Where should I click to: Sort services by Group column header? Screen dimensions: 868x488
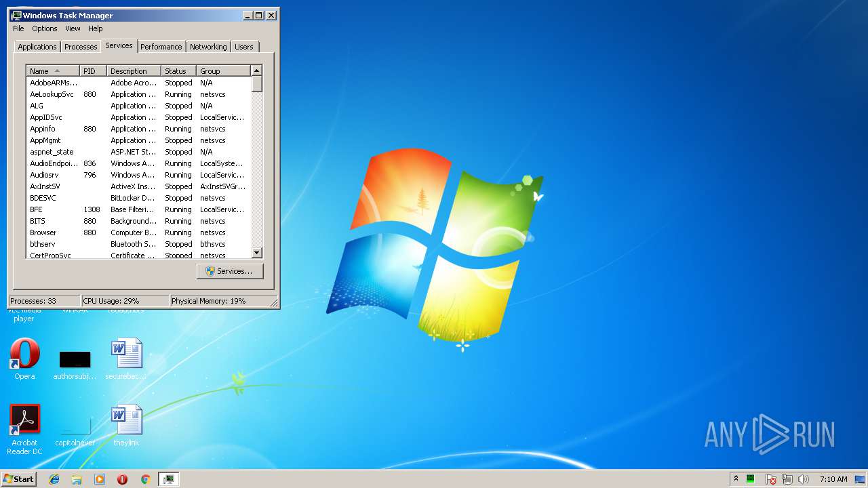[x=224, y=71]
